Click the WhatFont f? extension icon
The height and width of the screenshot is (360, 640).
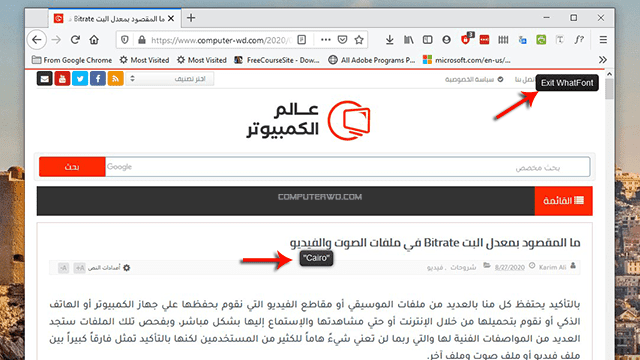point(579,40)
